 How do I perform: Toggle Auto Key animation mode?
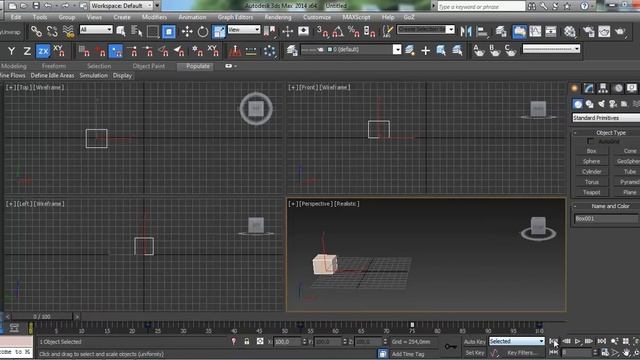[x=475, y=342]
